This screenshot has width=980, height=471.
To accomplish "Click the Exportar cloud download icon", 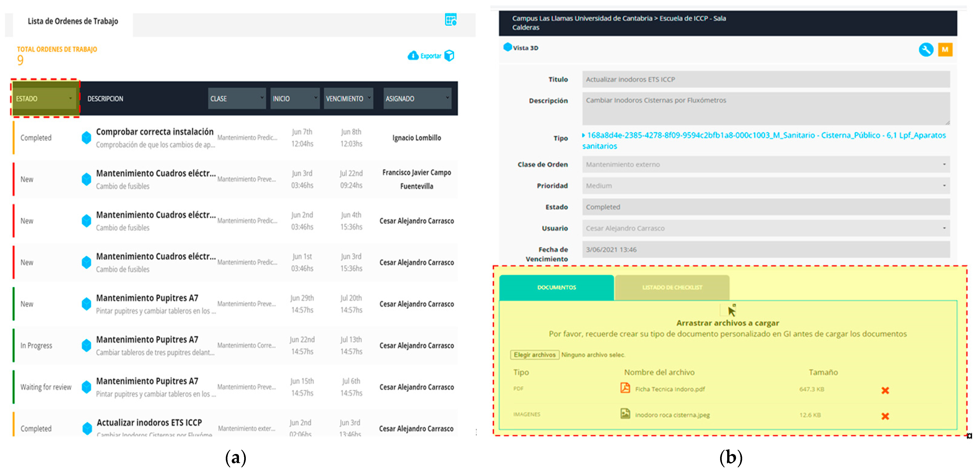I will (x=413, y=56).
